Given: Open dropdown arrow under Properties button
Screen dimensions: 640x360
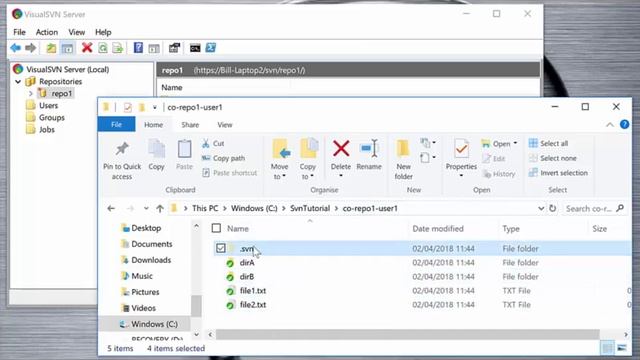Looking at the screenshot, I should tap(461, 176).
